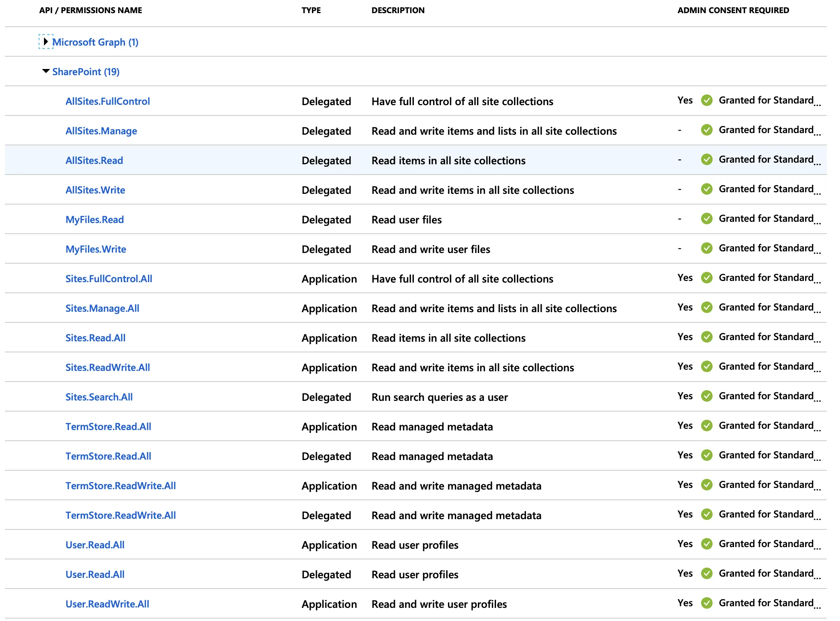Open MyFiles.Read permission link
Image resolution: width=840 pixels, height=621 pixels.
tap(95, 220)
